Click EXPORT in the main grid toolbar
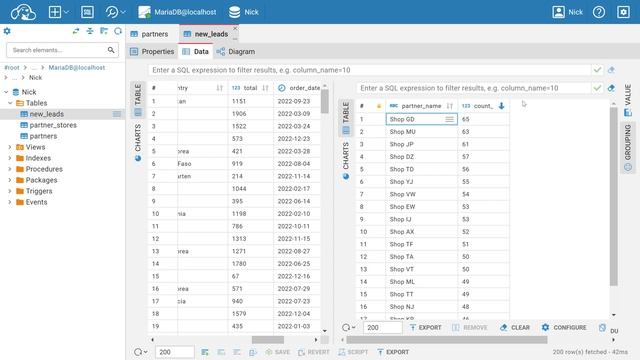640x360 pixels. pos(393,352)
